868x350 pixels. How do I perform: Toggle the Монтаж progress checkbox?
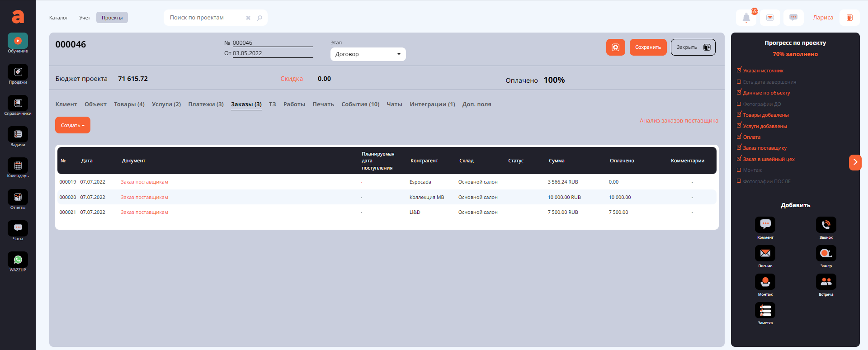(739, 170)
